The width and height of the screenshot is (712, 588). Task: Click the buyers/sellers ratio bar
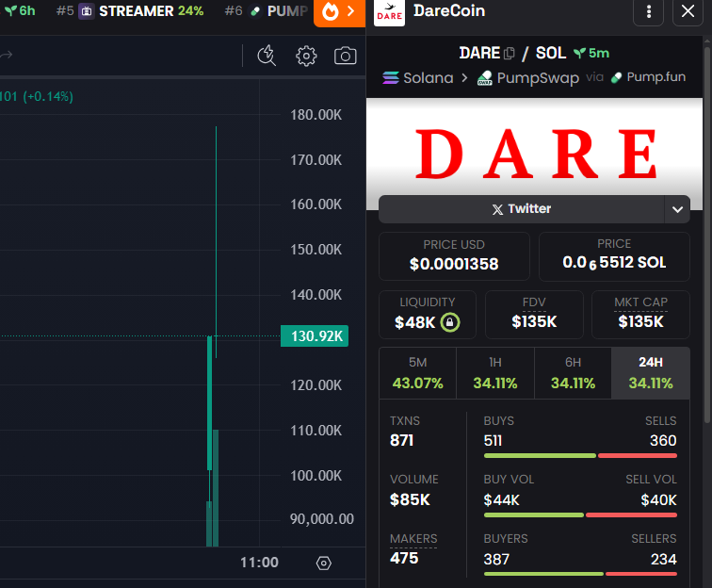580,574
